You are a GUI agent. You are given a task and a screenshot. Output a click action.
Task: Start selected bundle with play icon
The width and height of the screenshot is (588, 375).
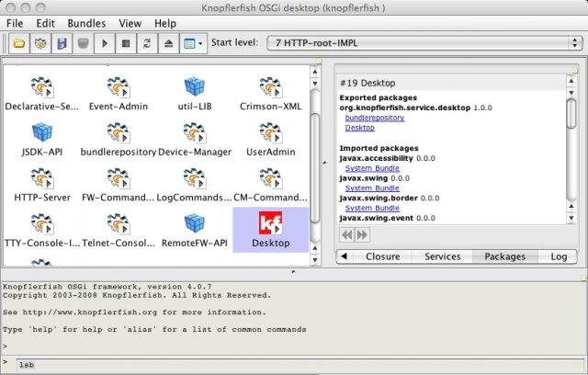coord(105,43)
